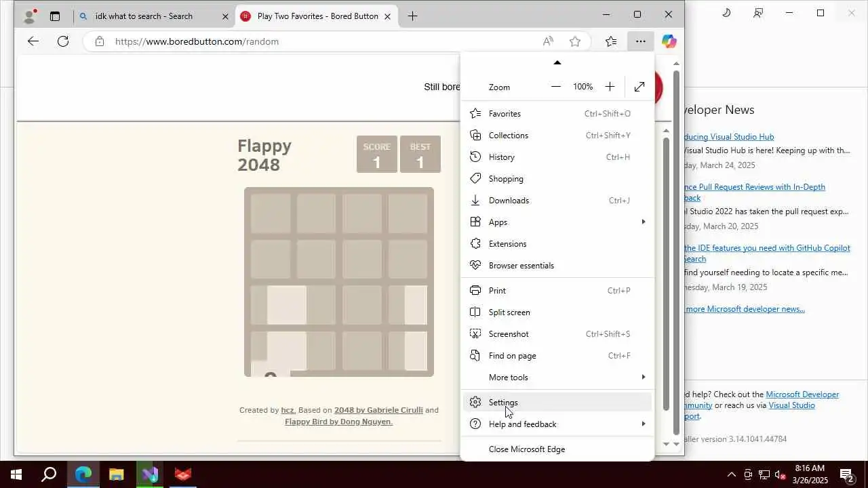Open Favorites from the menu
This screenshot has height=488, width=868.
tap(557, 114)
